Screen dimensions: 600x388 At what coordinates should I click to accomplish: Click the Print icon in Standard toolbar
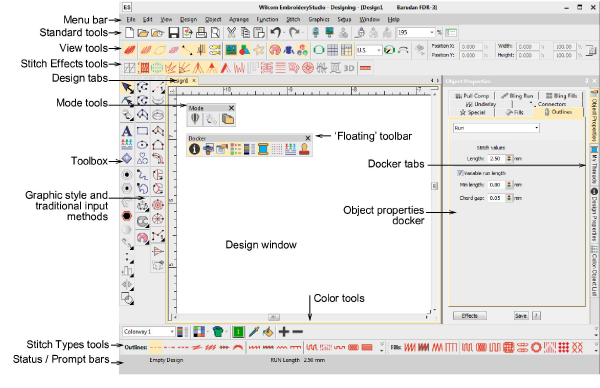[201, 33]
